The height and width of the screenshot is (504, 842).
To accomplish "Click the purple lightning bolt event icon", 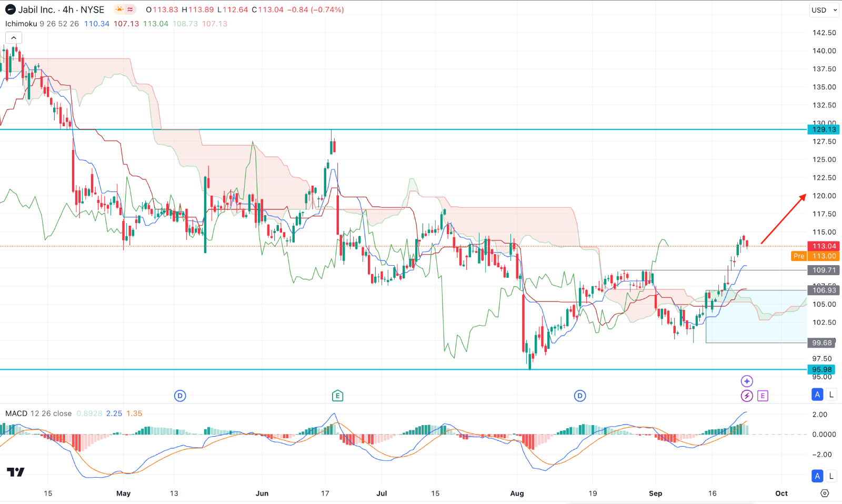I will [747, 396].
